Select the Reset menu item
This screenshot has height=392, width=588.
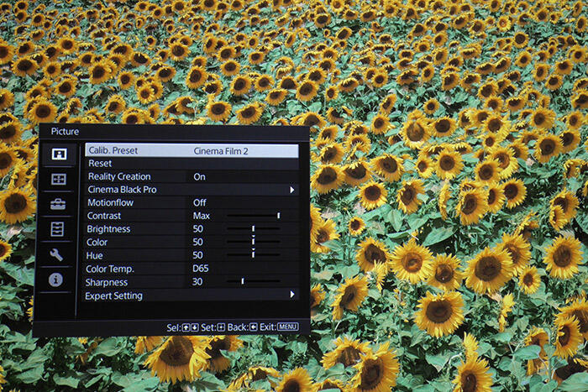click(100, 164)
